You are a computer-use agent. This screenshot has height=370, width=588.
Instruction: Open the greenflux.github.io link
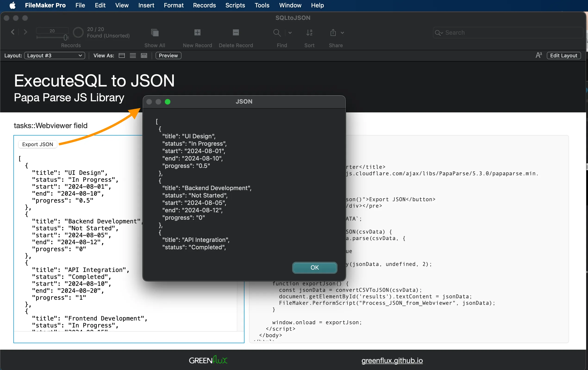coord(392,361)
